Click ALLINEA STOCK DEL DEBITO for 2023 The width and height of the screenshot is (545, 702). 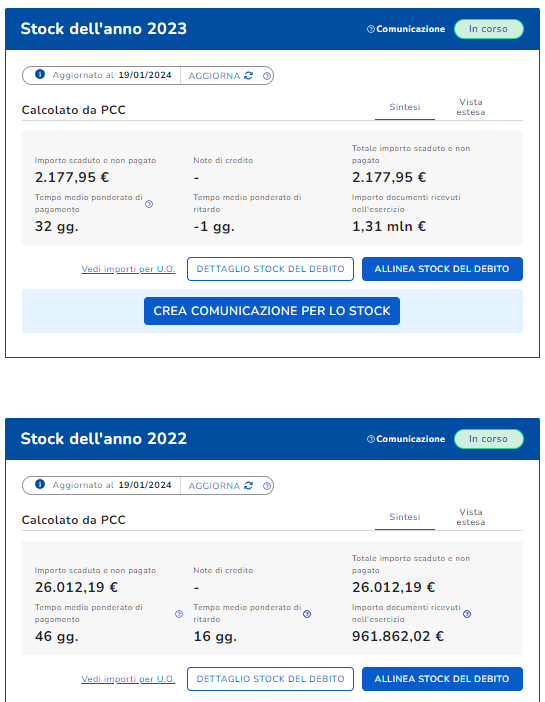coord(442,269)
